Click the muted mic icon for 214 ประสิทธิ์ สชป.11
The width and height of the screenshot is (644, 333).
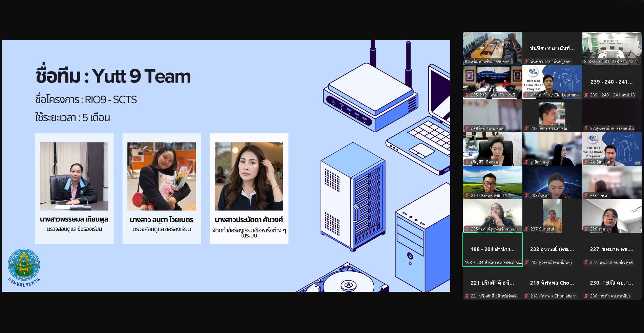467,196
